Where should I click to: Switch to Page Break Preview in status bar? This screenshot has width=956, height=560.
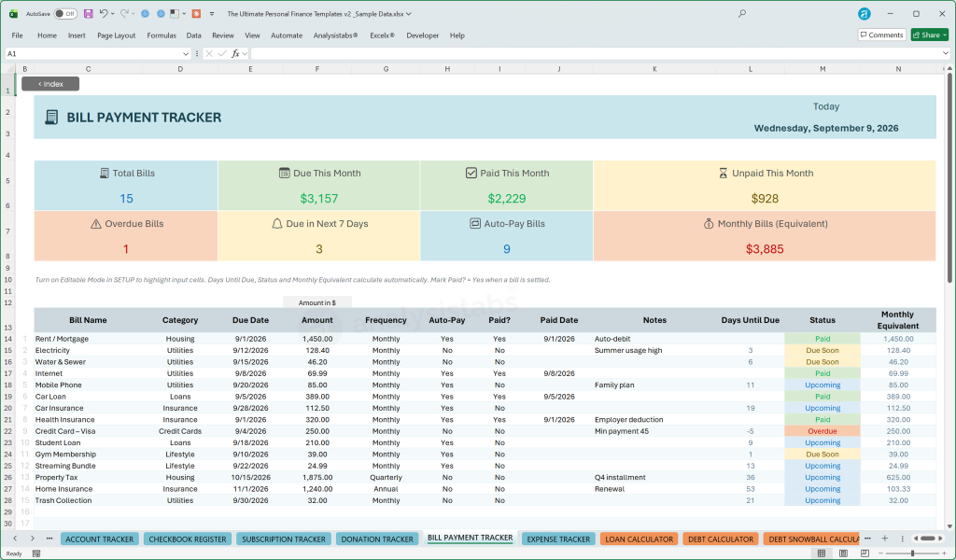click(865, 553)
